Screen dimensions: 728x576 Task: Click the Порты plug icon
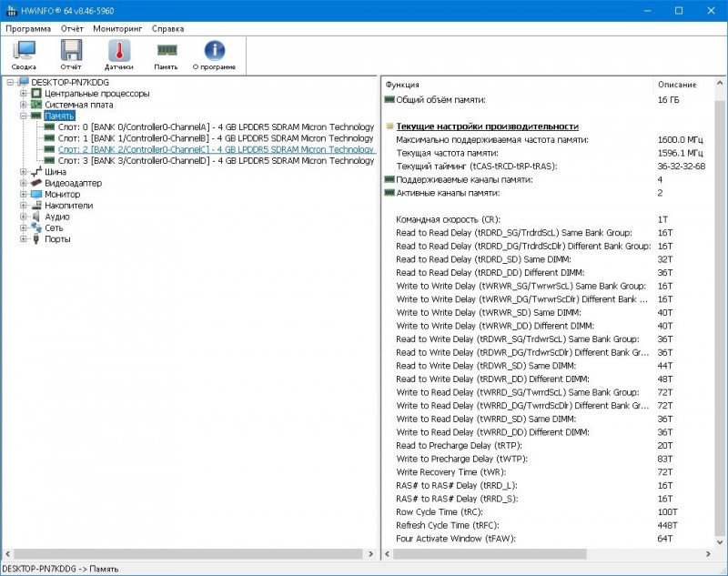point(36,239)
